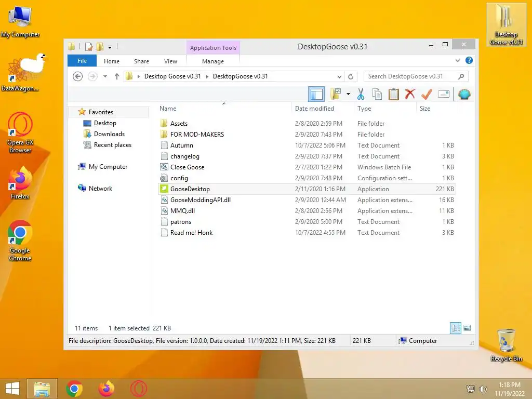
Task: Click the quick access Properties icon
Action: point(89,46)
